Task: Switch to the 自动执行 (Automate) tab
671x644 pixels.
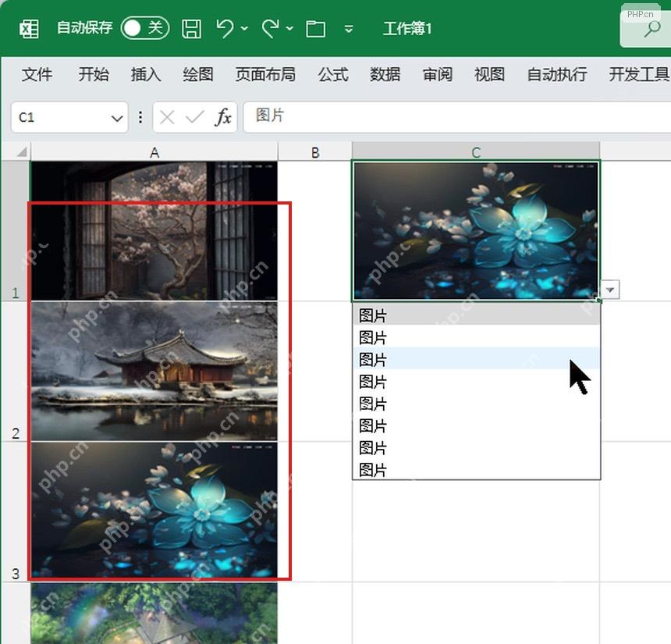Action: [557, 74]
